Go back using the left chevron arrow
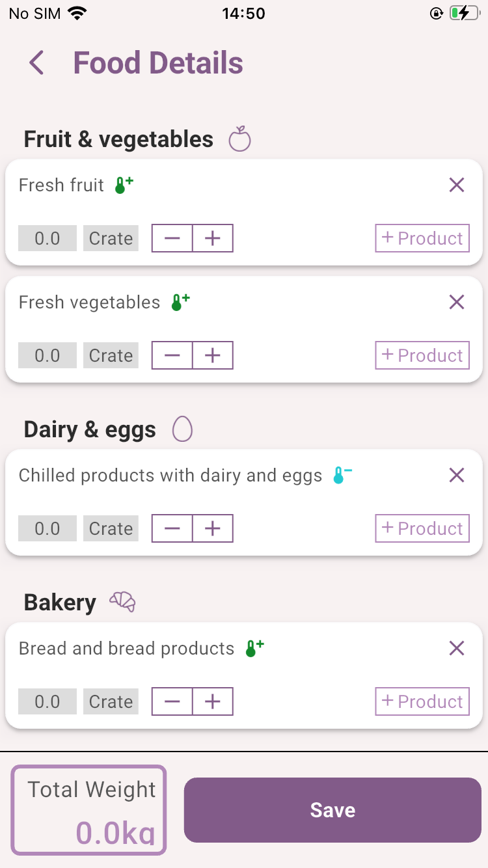Image resolution: width=488 pixels, height=868 pixels. click(36, 63)
